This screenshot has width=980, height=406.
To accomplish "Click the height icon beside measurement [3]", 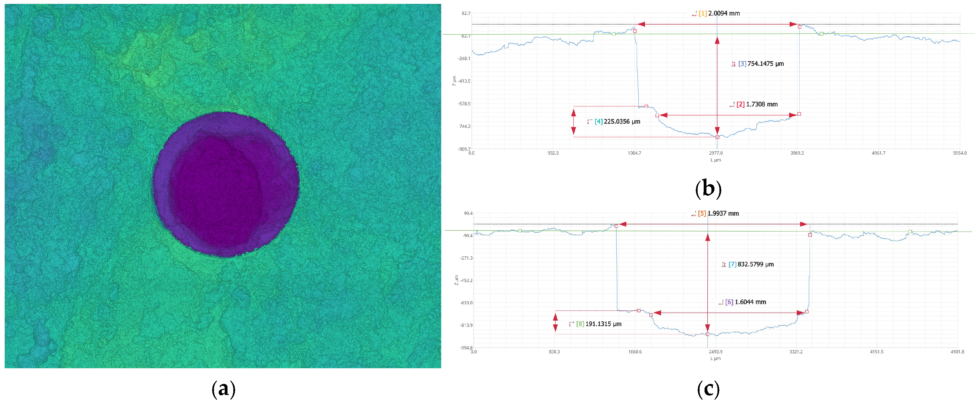I will (x=734, y=64).
